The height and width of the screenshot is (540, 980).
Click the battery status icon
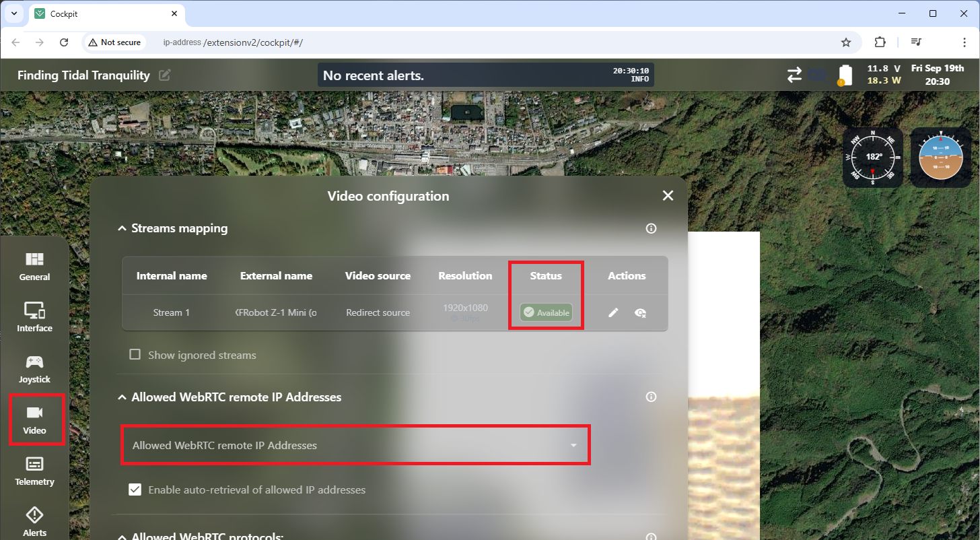point(844,75)
